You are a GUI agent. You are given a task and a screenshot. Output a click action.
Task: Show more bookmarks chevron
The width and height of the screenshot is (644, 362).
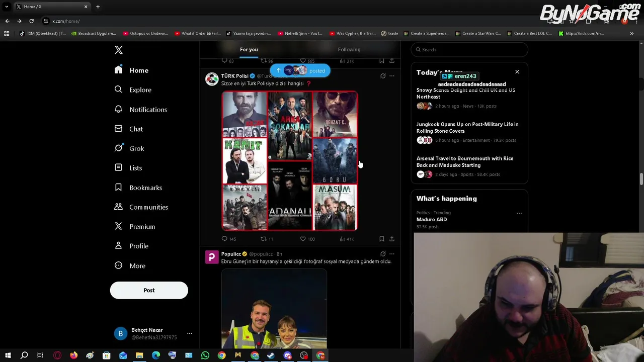[x=631, y=34]
